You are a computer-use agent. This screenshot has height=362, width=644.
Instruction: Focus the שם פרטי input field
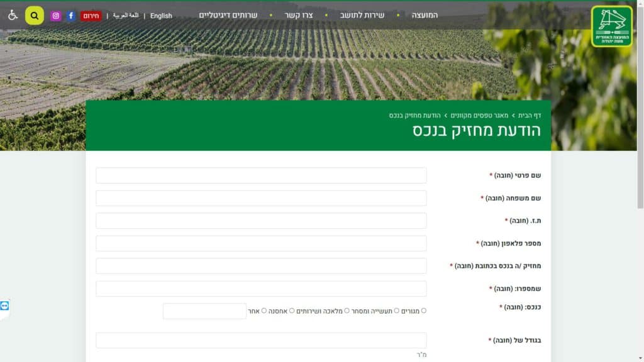tap(261, 175)
